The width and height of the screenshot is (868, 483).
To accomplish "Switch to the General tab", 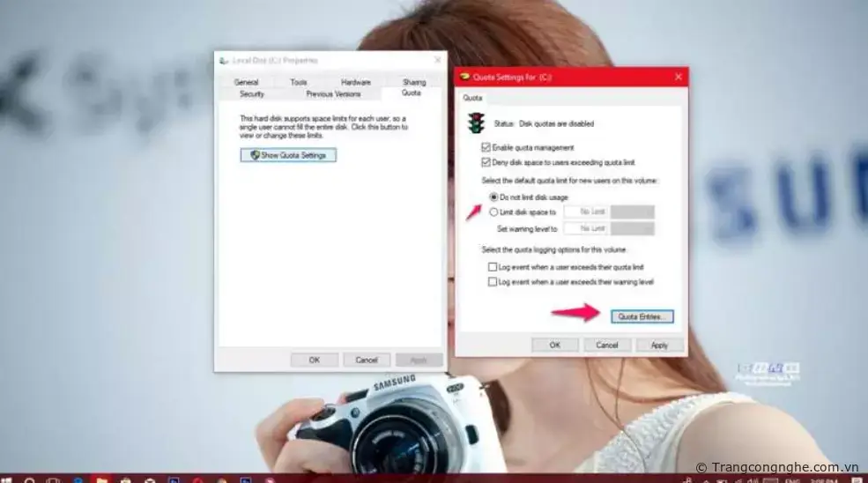I will pyautogui.click(x=246, y=82).
